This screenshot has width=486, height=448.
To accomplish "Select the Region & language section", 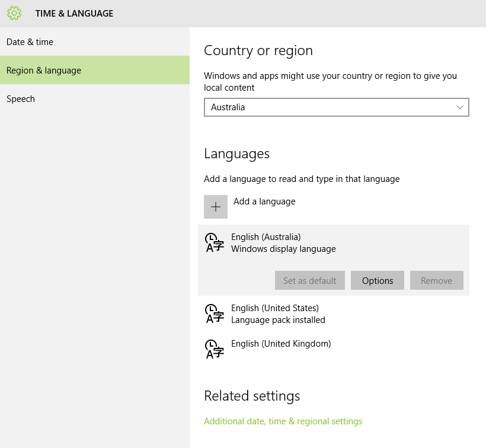I will (95, 70).
